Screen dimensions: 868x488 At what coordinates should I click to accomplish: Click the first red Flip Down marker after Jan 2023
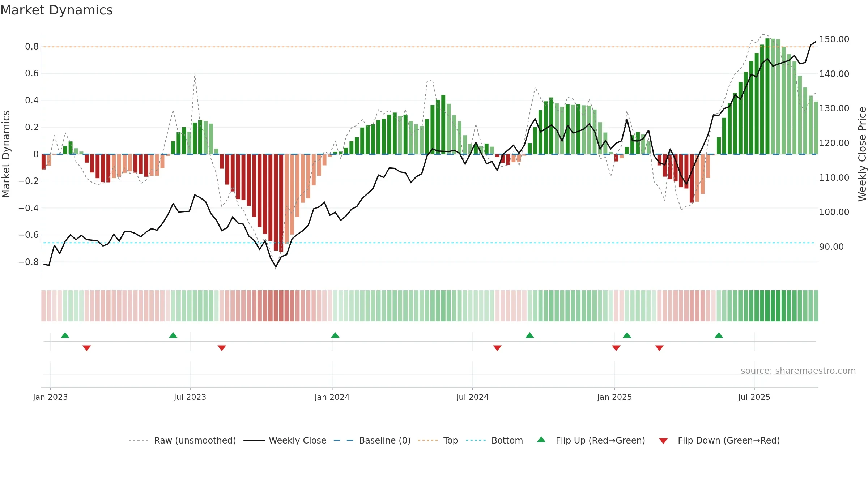pos(87,348)
